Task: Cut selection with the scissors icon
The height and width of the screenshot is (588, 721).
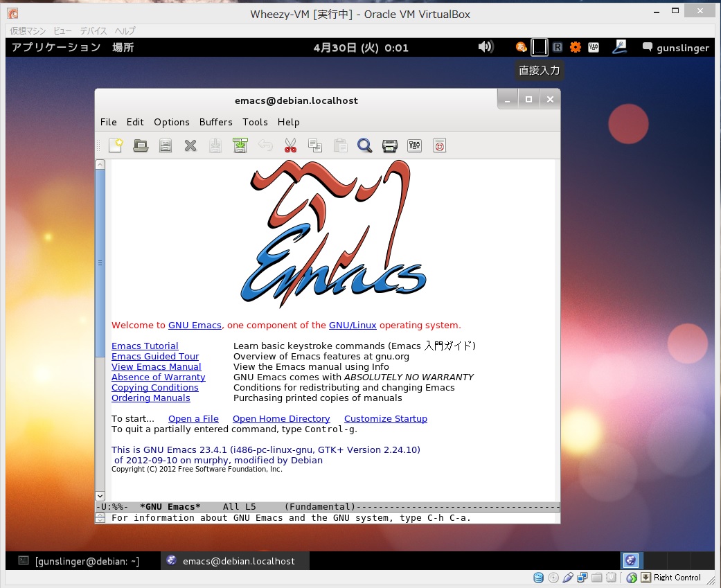Action: coord(290,145)
